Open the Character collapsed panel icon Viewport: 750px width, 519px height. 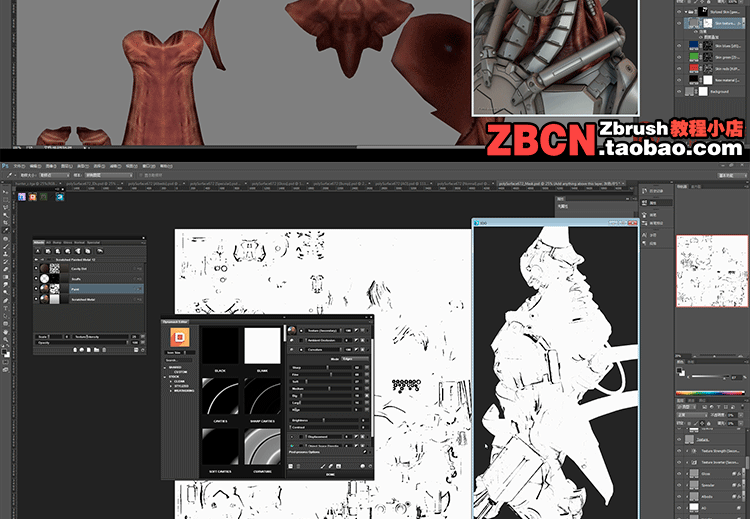click(644, 235)
